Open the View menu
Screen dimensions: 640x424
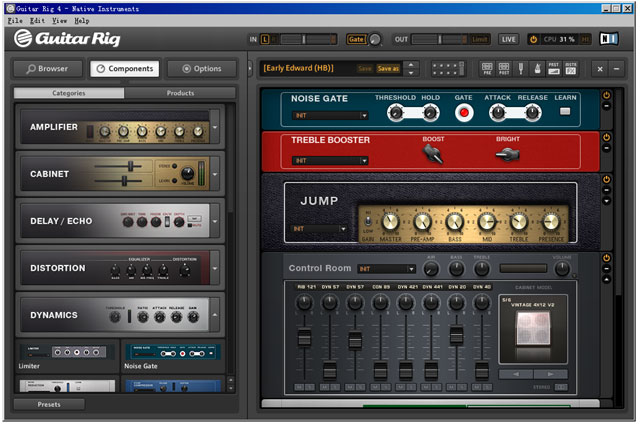pyautogui.click(x=59, y=20)
